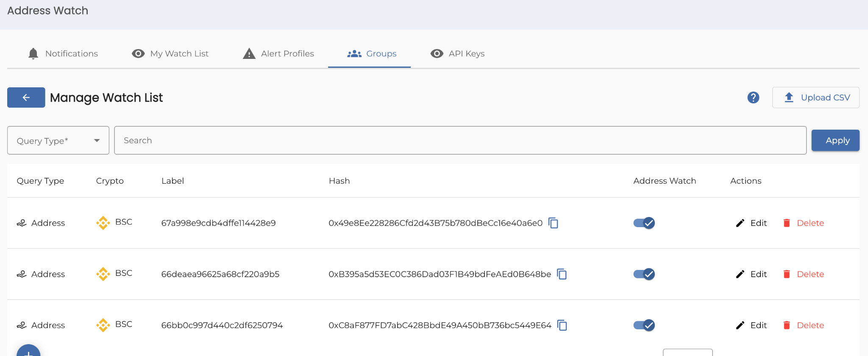Screen dimensions: 868x356
Task: Click the Hash column header
Action: click(339, 181)
